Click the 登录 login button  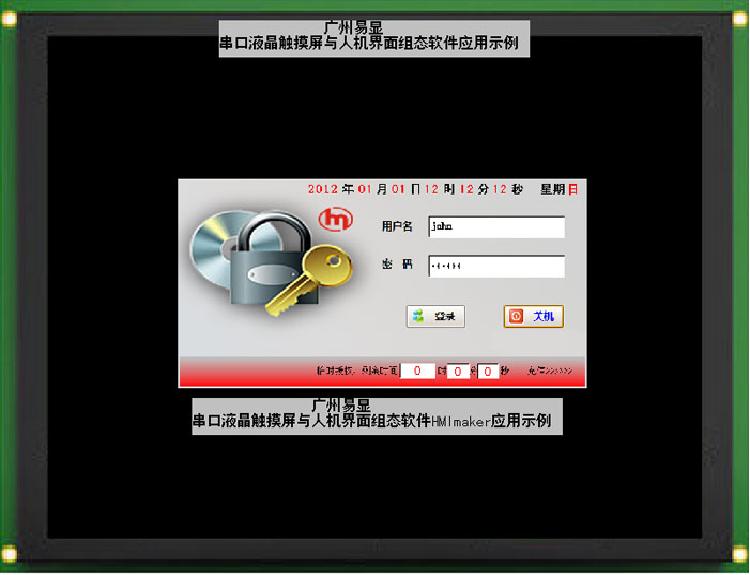(435, 316)
